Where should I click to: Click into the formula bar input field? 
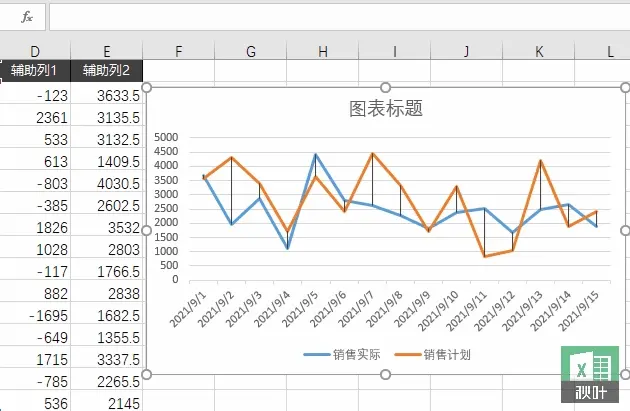340,17
